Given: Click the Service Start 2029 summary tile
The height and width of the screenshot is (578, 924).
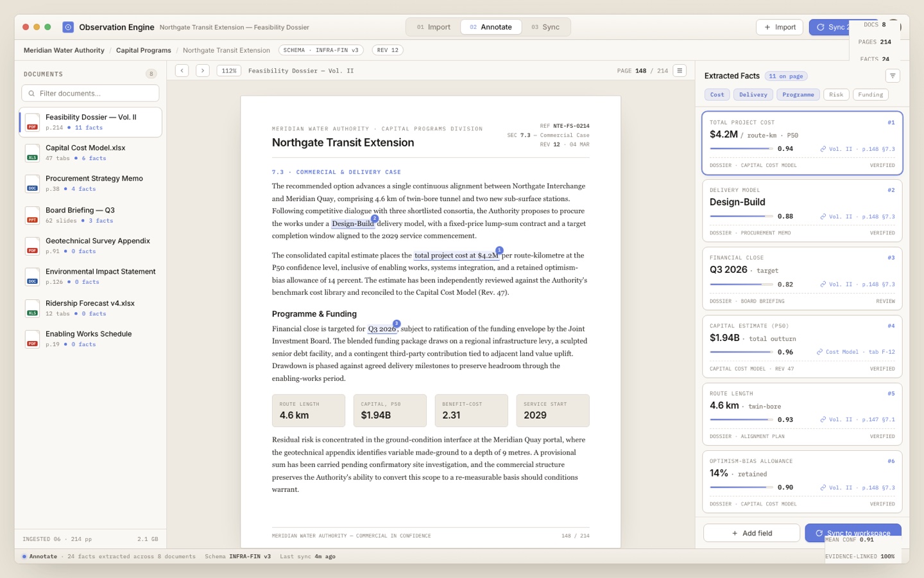Looking at the screenshot, I should point(553,410).
